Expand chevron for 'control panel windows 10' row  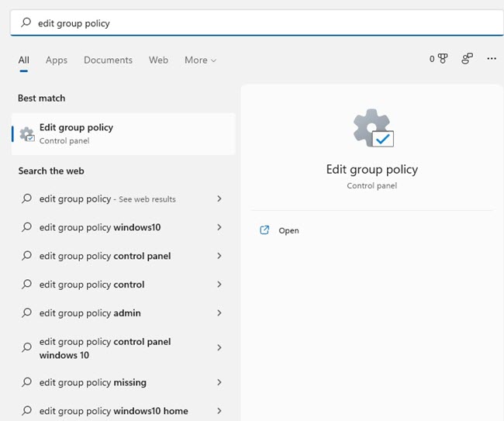(x=219, y=347)
